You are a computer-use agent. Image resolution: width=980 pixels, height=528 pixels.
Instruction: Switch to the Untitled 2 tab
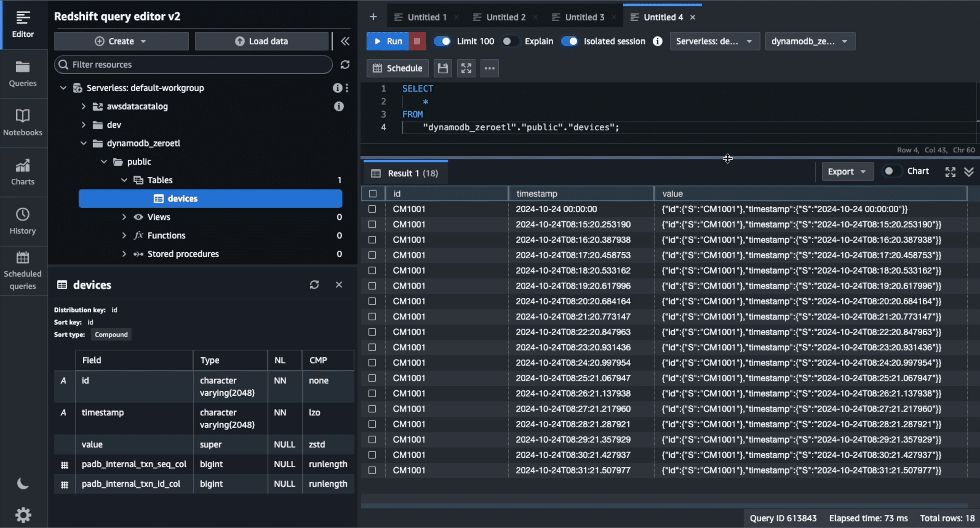pos(505,17)
